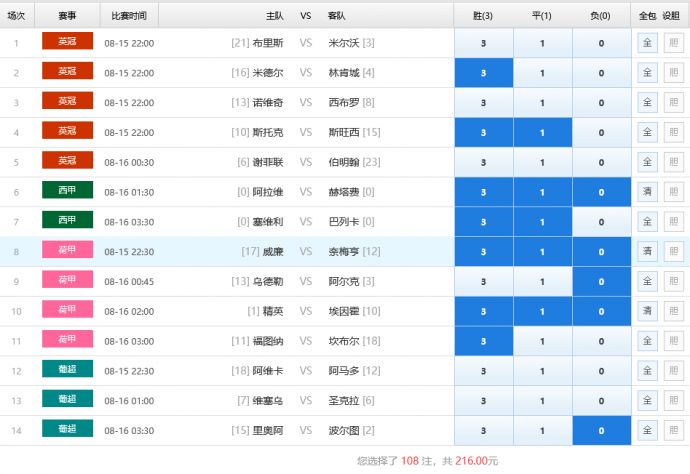
Task: Click the 赛事 column header
Action: pos(67,16)
